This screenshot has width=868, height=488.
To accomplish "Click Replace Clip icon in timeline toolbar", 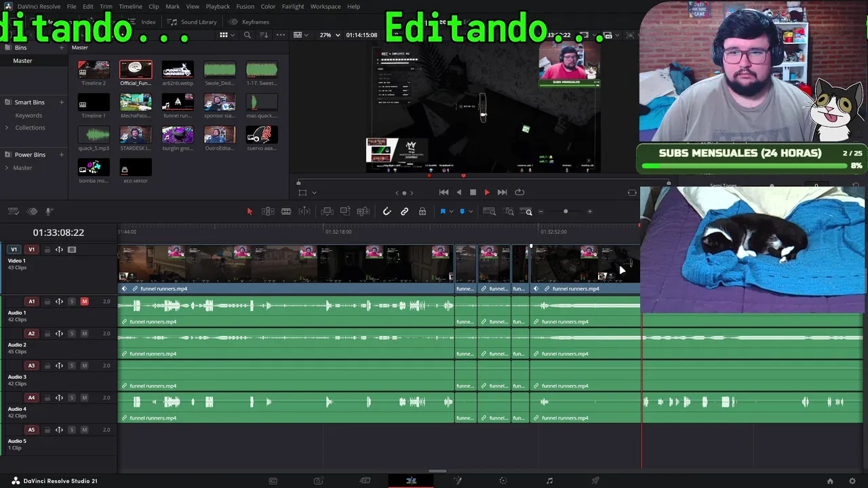I will [363, 211].
